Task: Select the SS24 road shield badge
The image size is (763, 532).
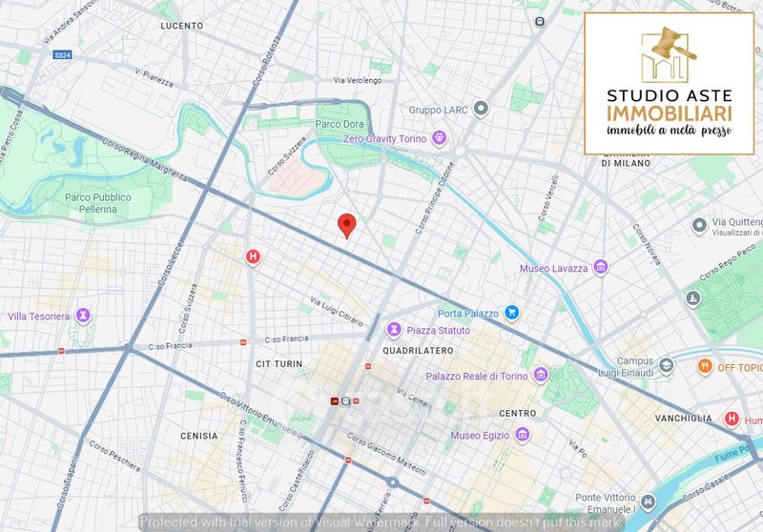Action: 62,55
